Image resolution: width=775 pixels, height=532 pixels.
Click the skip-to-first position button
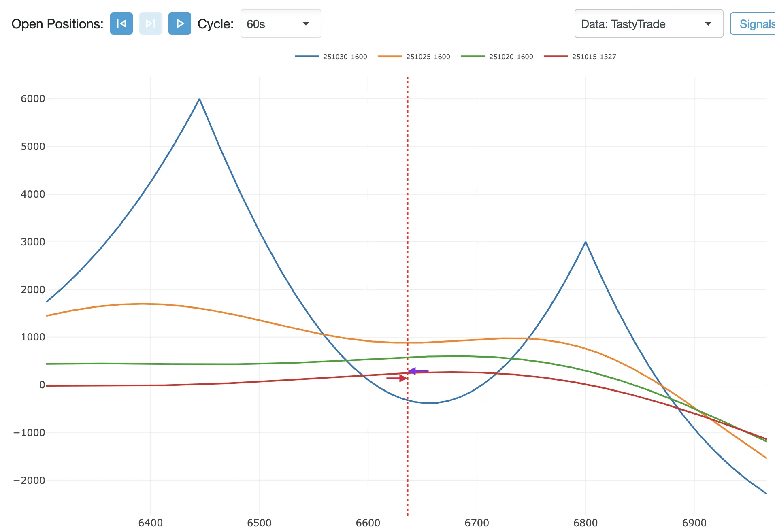tap(121, 24)
